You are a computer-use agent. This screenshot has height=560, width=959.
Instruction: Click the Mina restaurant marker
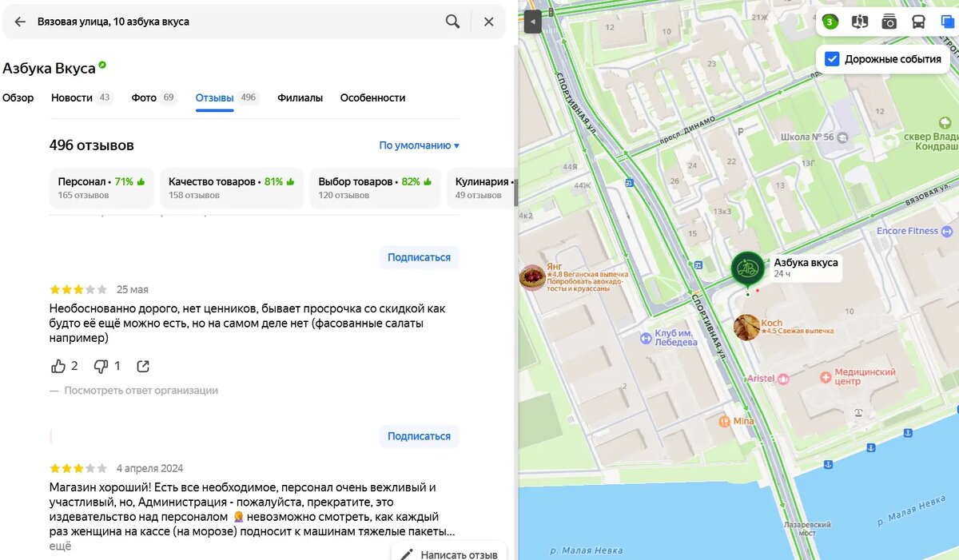point(725,421)
